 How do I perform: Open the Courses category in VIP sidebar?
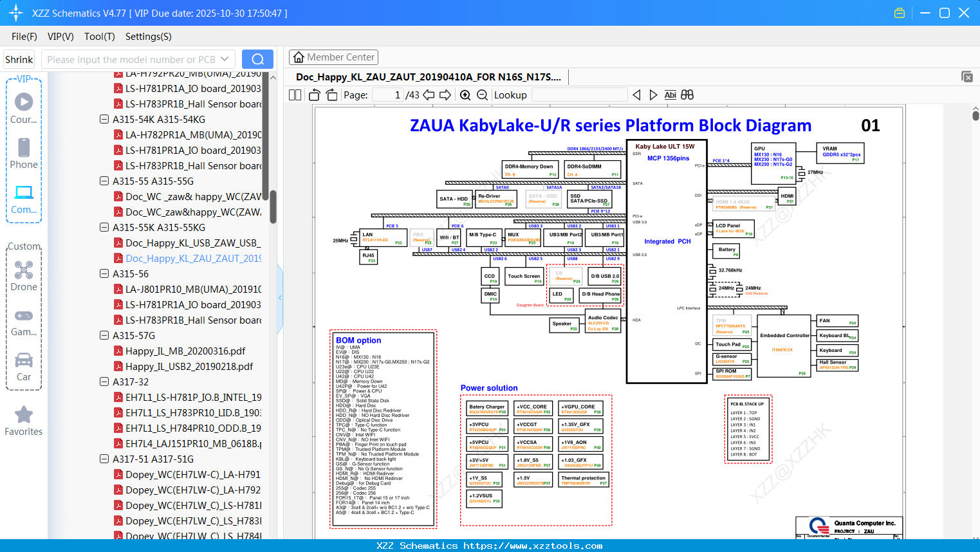(x=24, y=109)
